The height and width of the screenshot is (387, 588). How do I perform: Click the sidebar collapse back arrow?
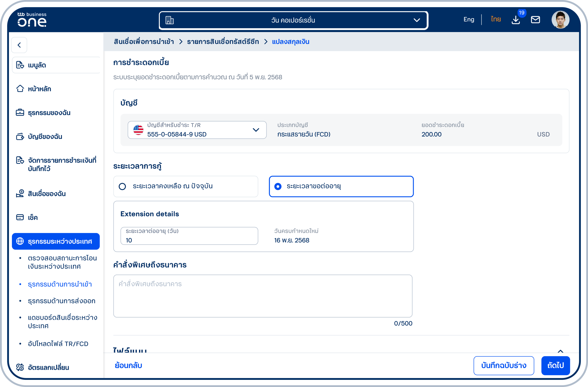click(19, 45)
